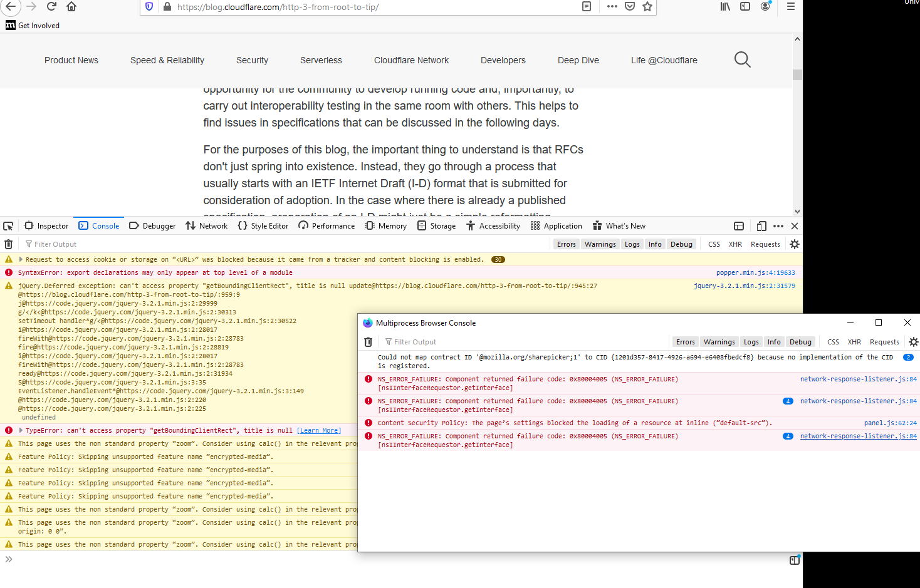Image resolution: width=920 pixels, height=588 pixels.
Task: Save page to Pocket
Action: (x=630, y=6)
